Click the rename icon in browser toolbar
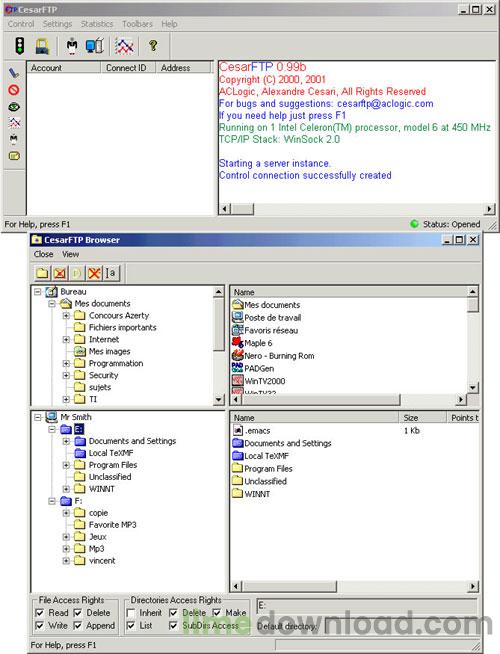This screenshot has height=654, width=500. pyautogui.click(x=111, y=273)
